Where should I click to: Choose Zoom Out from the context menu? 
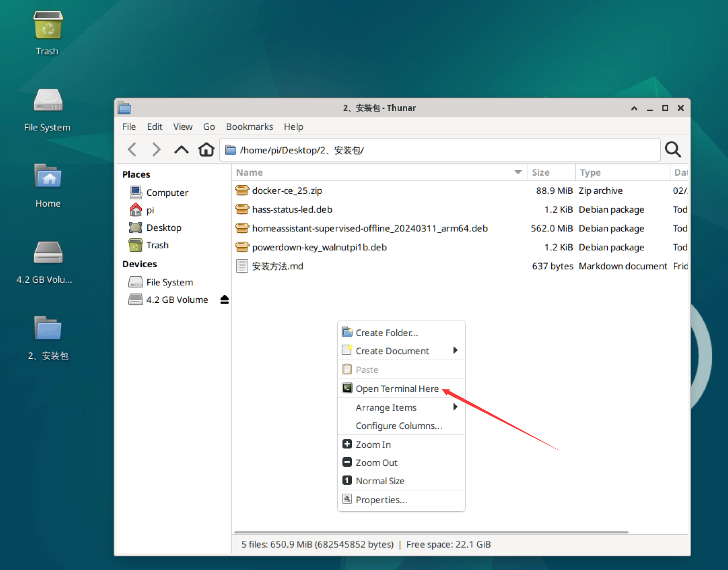coord(401,463)
